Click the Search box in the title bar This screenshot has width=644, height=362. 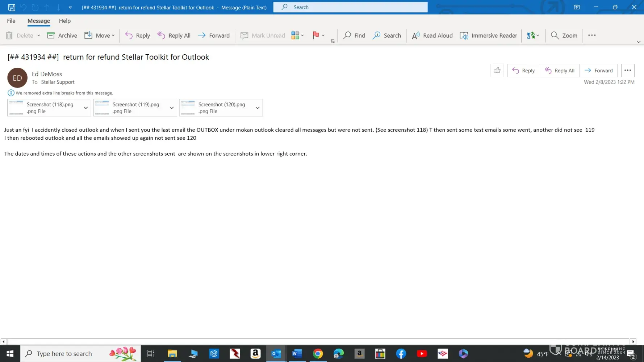(350, 7)
